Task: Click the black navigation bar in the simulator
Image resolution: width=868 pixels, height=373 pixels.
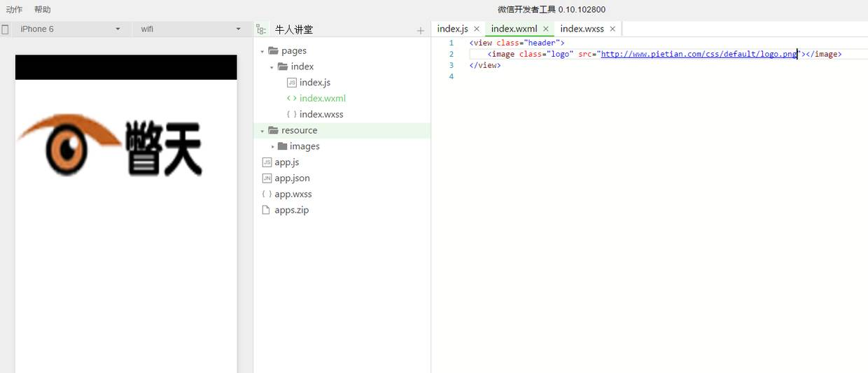Action: [x=126, y=67]
